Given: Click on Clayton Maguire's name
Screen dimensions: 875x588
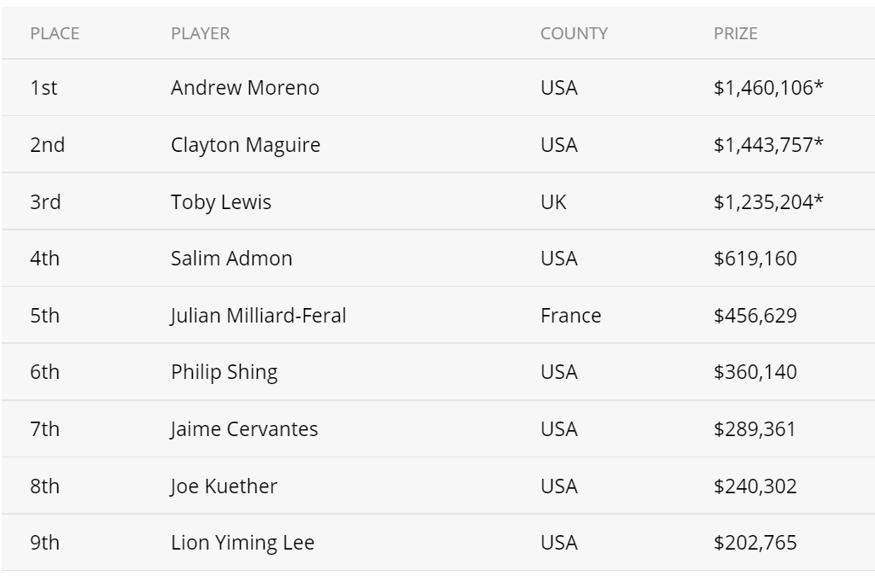Looking at the screenshot, I should (x=246, y=145).
